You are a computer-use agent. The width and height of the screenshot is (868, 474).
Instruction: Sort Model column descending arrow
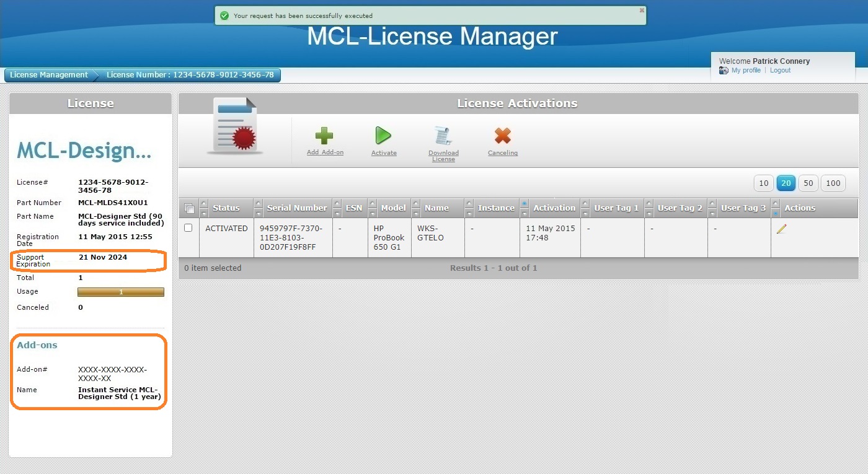click(x=372, y=213)
